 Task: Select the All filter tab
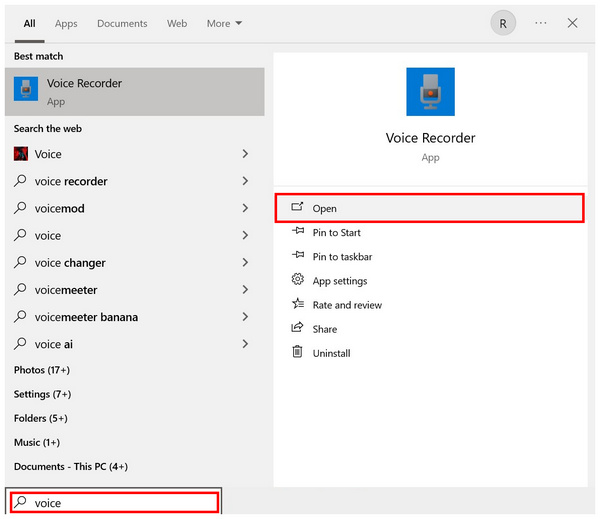point(29,24)
